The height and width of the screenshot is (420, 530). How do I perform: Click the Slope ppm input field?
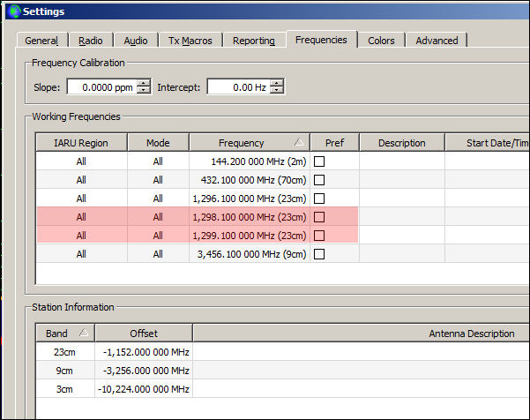(101, 87)
